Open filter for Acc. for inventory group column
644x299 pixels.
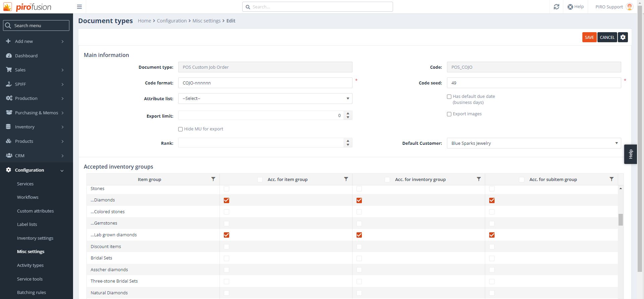pos(478,179)
